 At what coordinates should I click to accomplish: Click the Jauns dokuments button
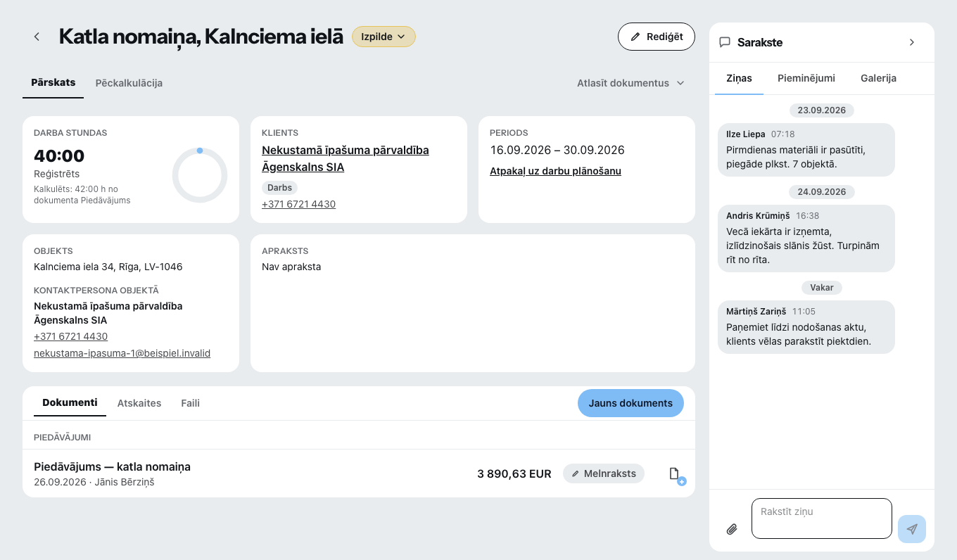[630, 403]
